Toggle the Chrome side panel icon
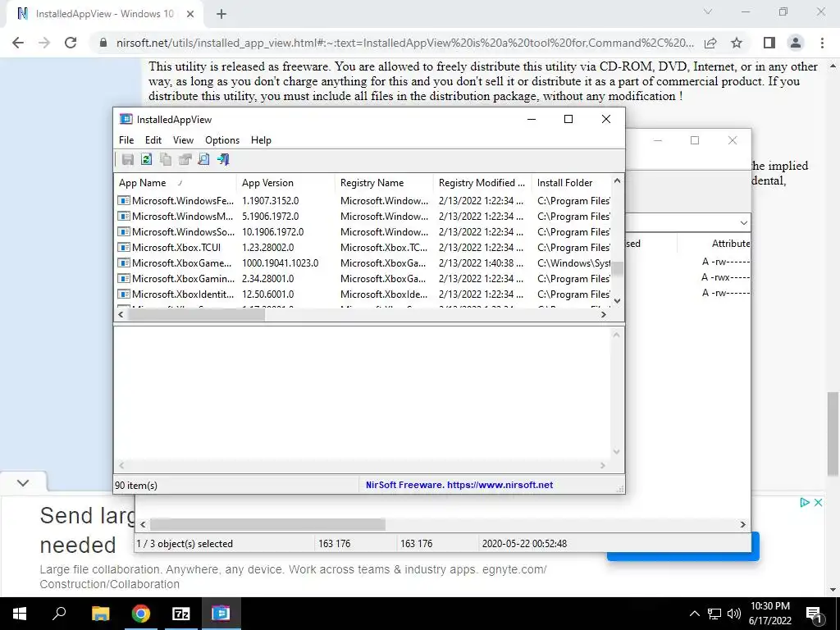Image resolution: width=840 pixels, height=630 pixels. click(769, 43)
